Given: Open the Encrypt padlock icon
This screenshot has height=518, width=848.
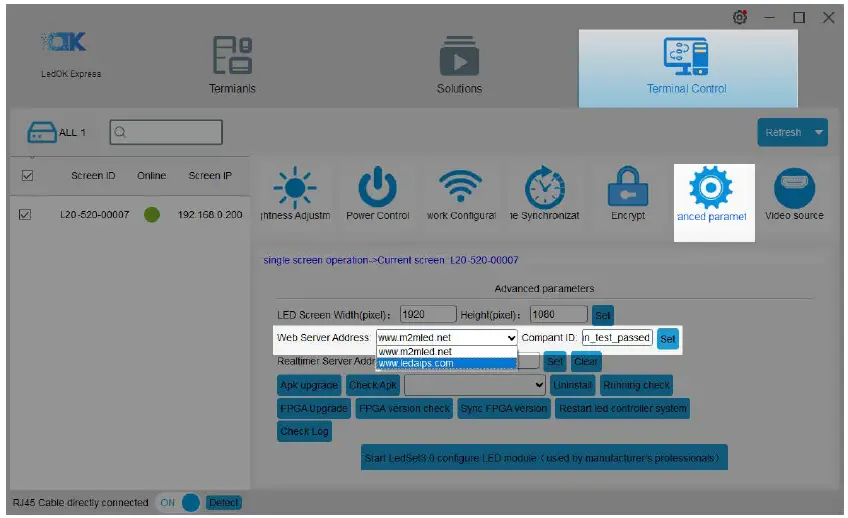Looking at the screenshot, I should point(628,187).
